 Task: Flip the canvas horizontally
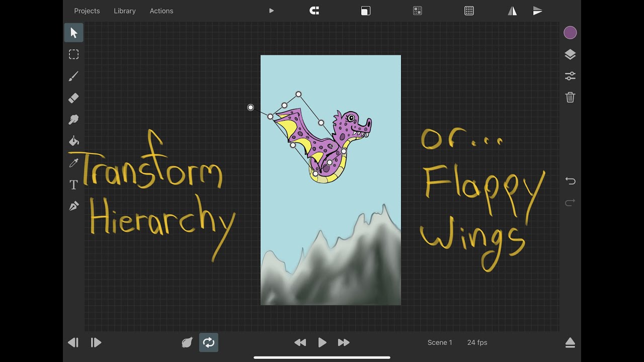click(512, 11)
